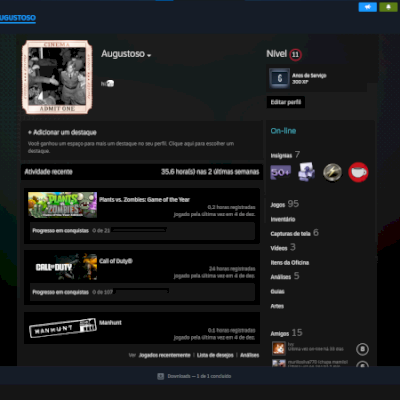This screenshot has width=400, height=400.
Task: Open the Lista de desejos link
Action: click(x=215, y=355)
